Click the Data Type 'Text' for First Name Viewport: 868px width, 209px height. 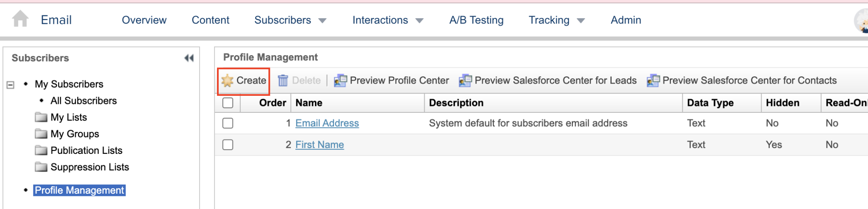[696, 145]
